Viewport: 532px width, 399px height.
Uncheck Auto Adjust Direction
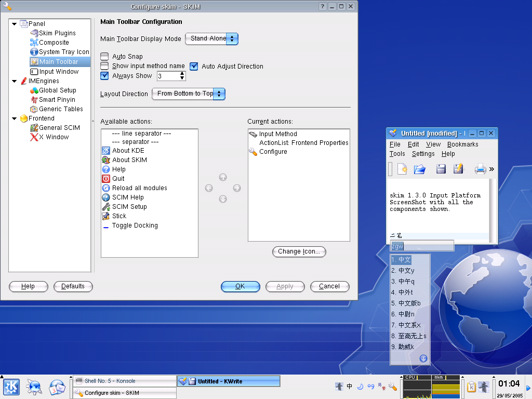[x=194, y=66]
